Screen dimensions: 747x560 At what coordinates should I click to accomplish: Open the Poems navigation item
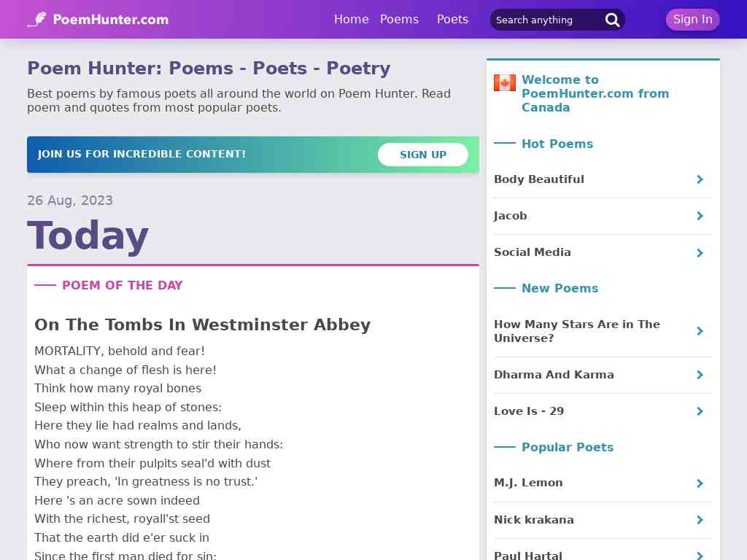(399, 20)
